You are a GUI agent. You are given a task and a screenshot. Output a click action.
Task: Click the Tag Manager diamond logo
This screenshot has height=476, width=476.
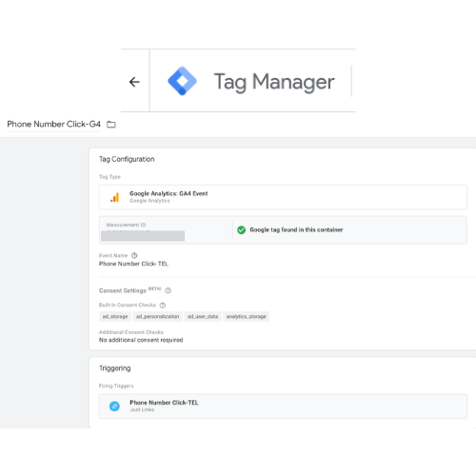(x=182, y=81)
